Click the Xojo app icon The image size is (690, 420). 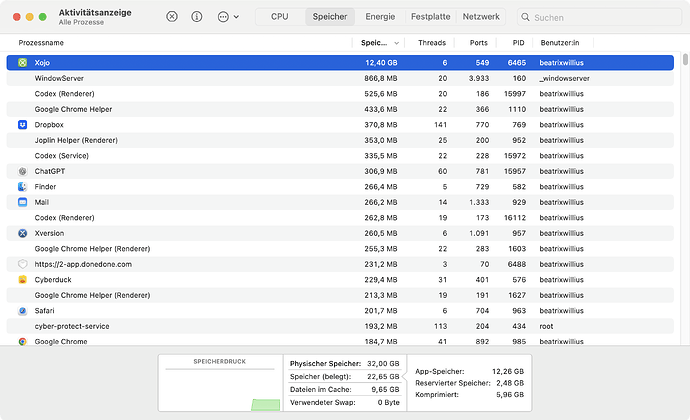click(x=22, y=63)
